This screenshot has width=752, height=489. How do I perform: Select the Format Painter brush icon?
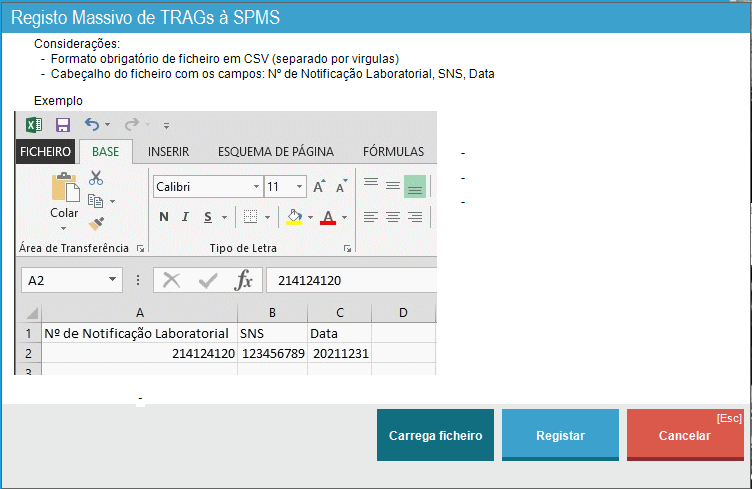coord(96,224)
